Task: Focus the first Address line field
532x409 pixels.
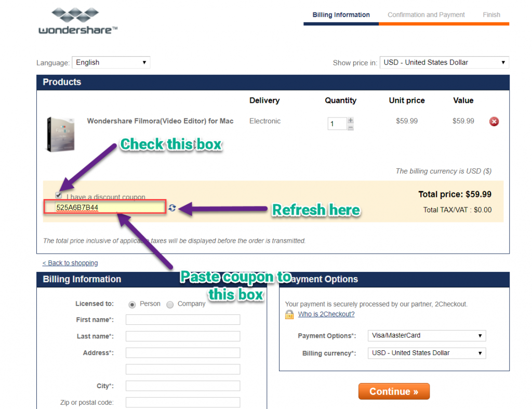Action: (x=183, y=353)
